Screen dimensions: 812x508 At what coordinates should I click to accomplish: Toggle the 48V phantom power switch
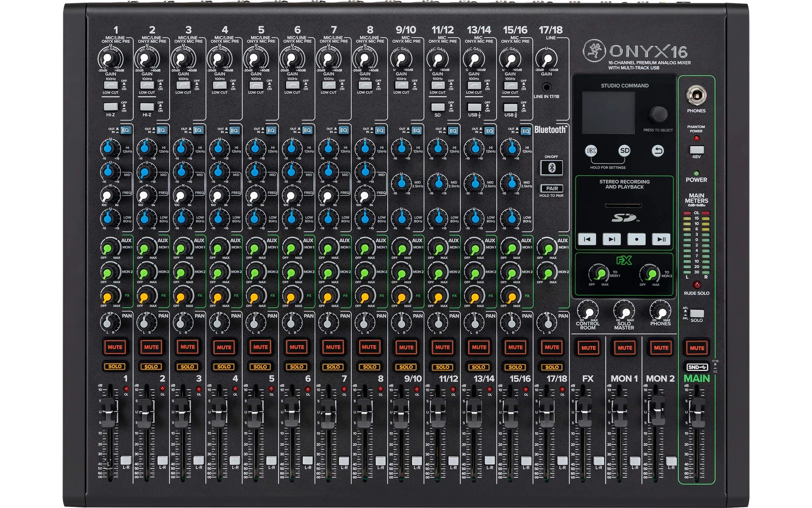(696, 150)
